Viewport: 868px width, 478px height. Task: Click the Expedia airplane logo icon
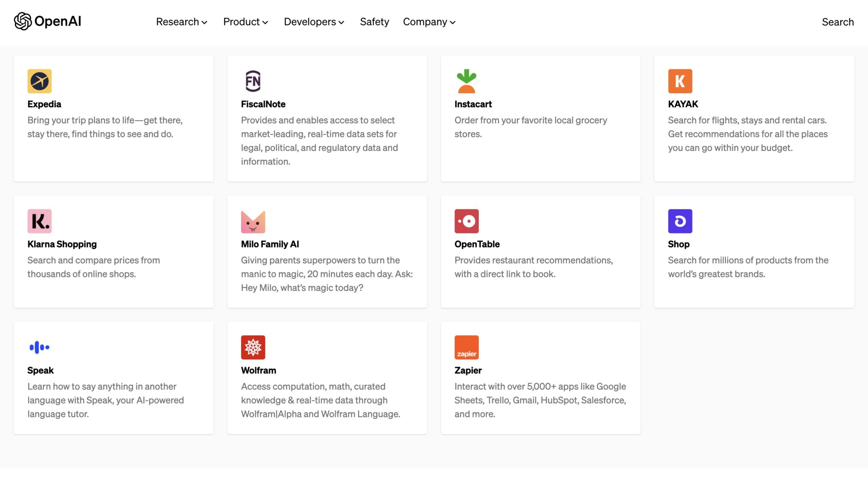click(x=39, y=81)
